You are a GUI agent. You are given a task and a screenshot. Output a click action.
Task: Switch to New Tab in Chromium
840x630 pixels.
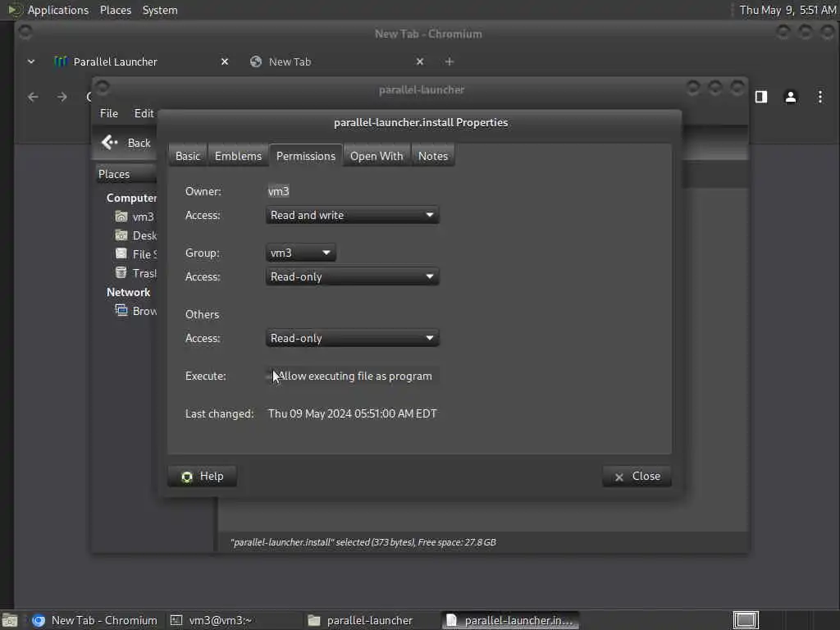click(337, 62)
